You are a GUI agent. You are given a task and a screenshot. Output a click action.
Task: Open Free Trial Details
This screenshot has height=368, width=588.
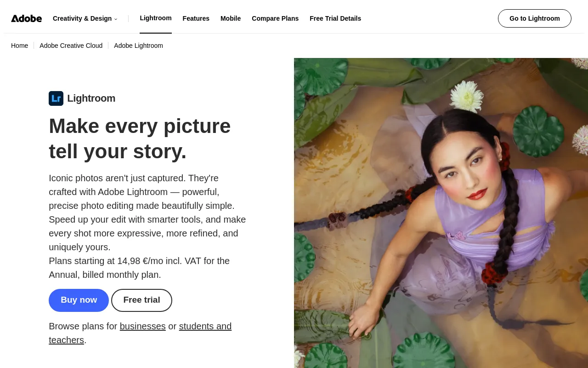(x=335, y=18)
